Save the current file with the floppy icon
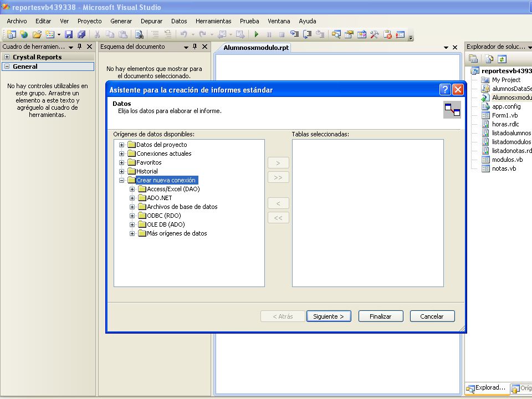The image size is (532, 399). (x=69, y=34)
